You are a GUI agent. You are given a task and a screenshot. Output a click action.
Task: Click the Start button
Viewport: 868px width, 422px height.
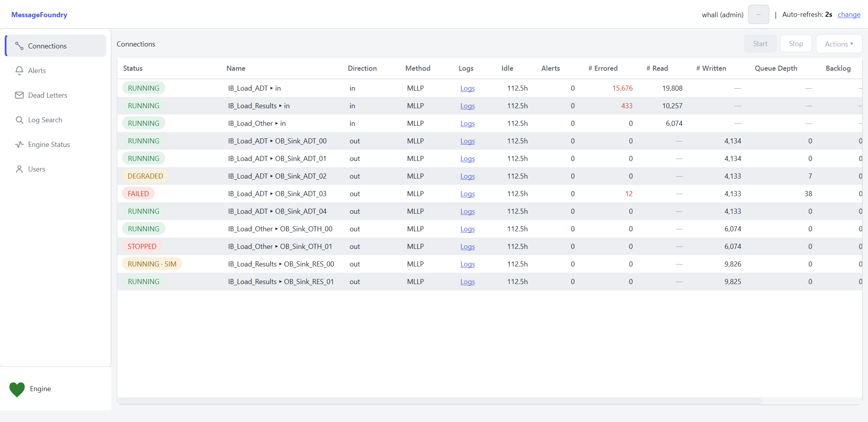click(760, 44)
